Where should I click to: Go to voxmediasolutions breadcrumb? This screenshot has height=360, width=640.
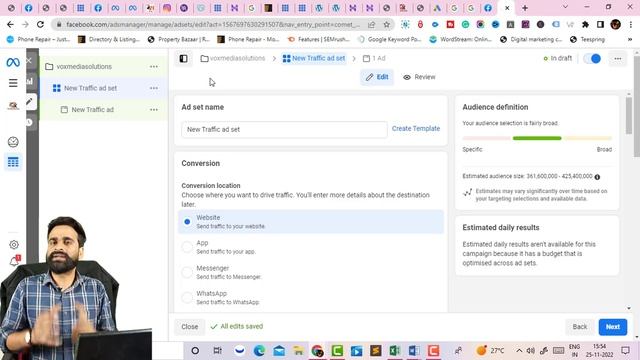pos(233,58)
